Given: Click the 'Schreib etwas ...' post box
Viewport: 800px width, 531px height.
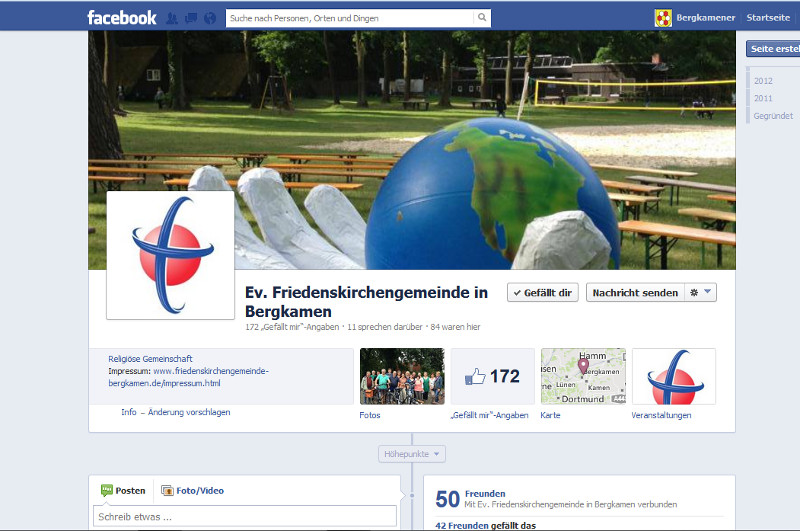Looking at the screenshot, I should pyautogui.click(x=245, y=516).
